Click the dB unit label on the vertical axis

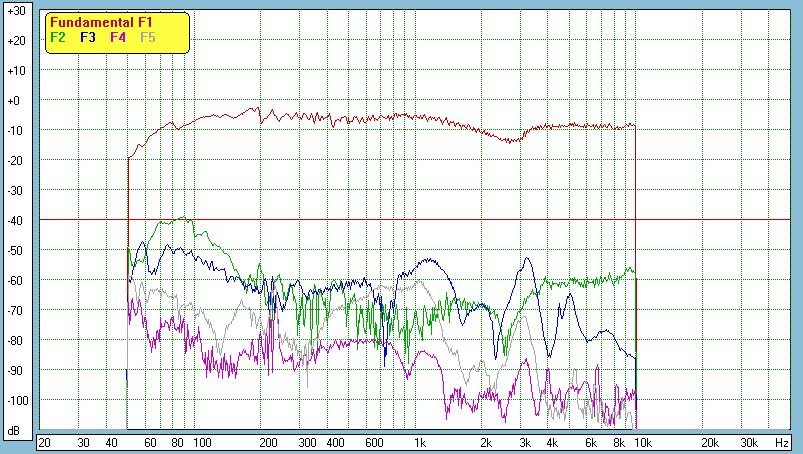[x=15, y=431]
